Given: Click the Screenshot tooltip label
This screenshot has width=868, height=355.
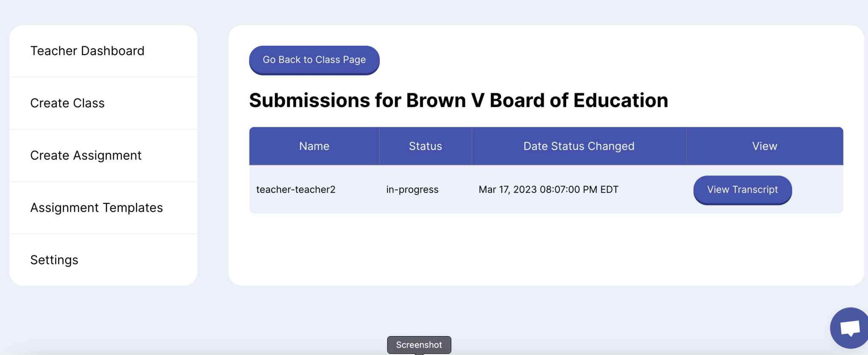Looking at the screenshot, I should click(419, 345).
